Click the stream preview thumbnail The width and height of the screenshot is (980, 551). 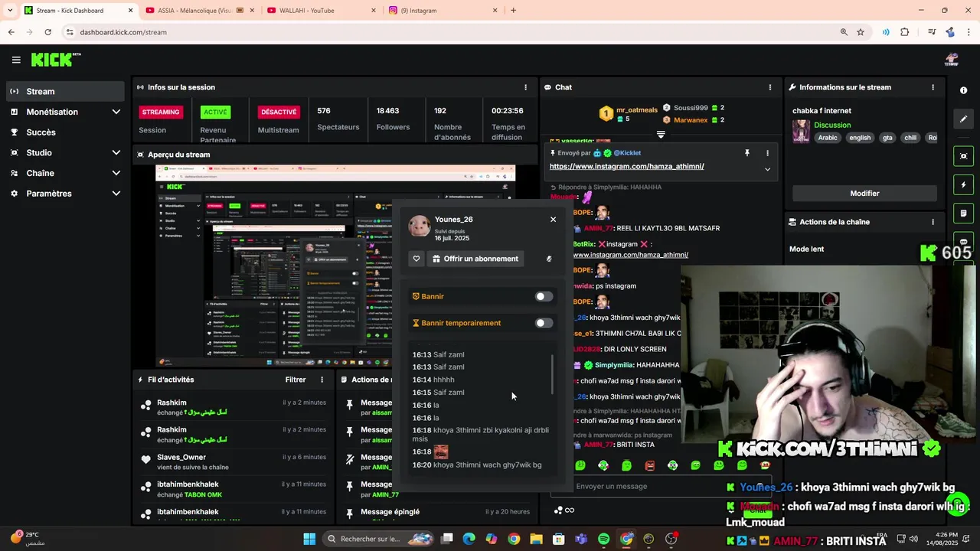(336, 266)
